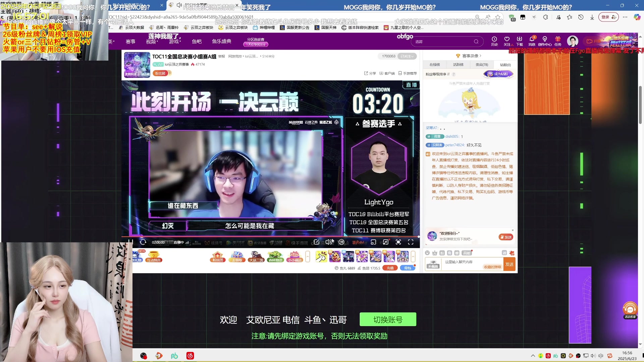Open the 收藏的弹幕 saved danmaku list
The image size is (644, 362).
(492, 267)
